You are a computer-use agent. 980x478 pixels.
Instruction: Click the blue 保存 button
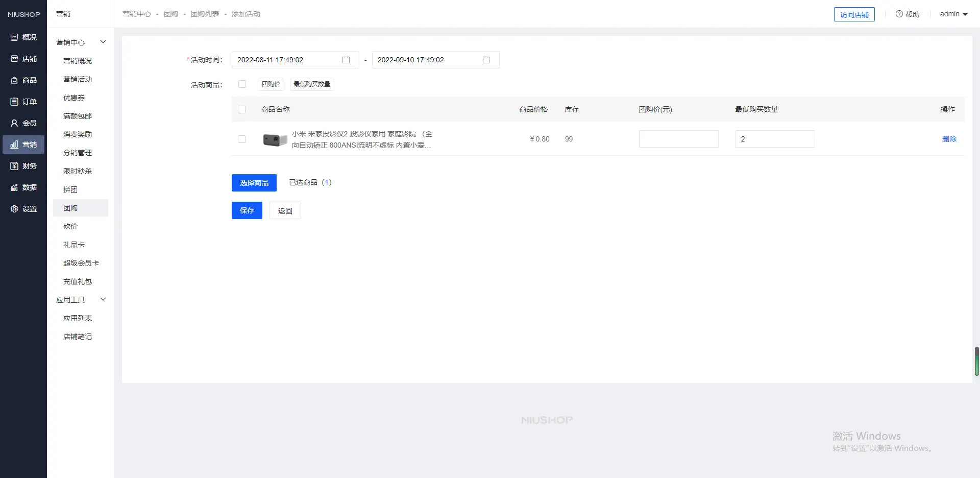point(247,210)
